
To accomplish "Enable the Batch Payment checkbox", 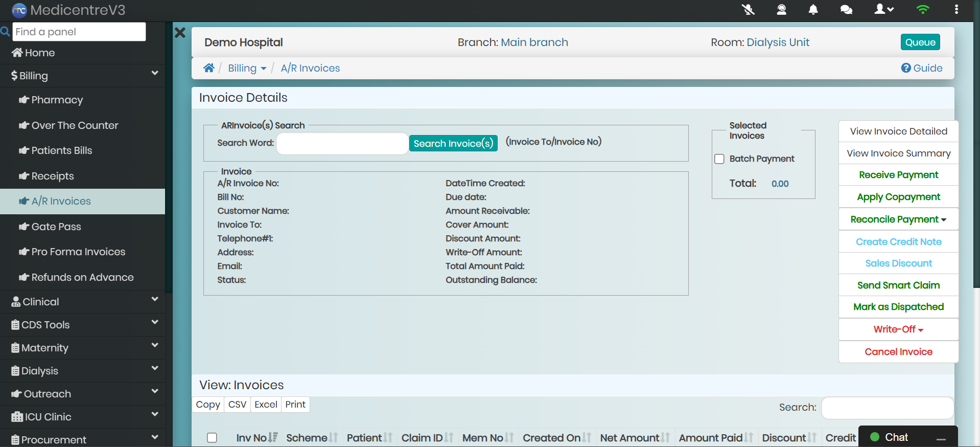I will [x=719, y=159].
